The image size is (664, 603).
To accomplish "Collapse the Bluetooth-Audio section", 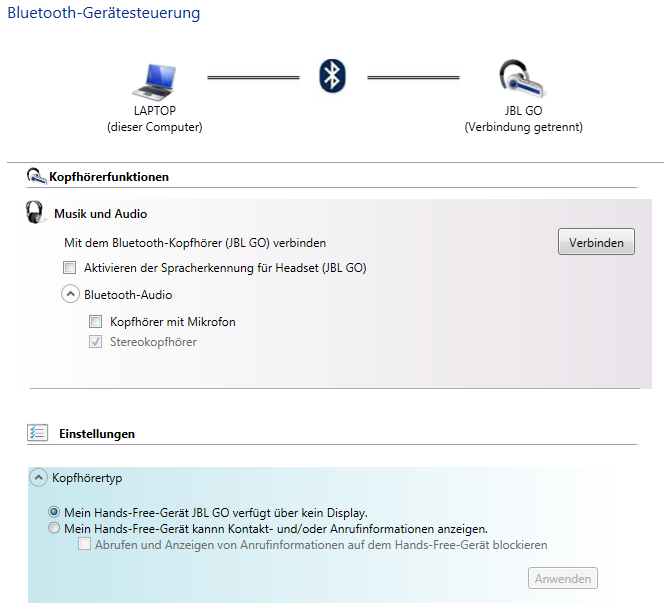I will point(70,294).
